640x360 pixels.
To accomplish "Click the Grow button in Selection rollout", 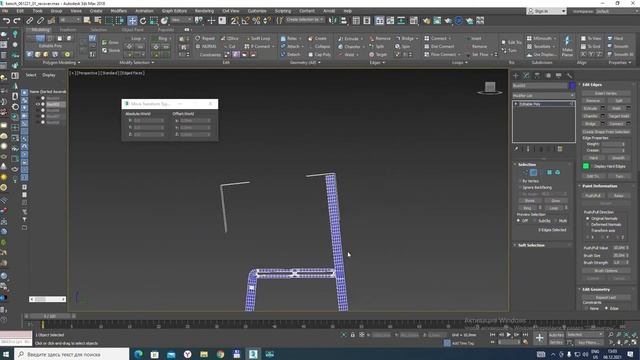I will tap(556, 201).
